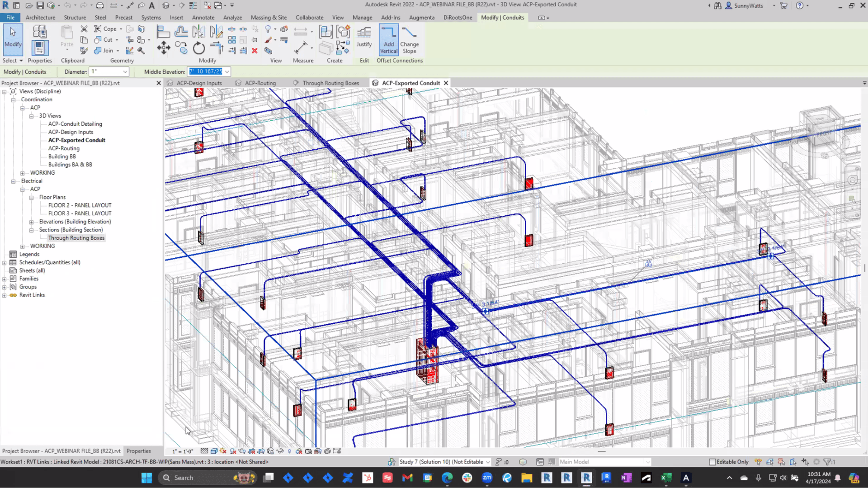Toggle Shadows in view control bar
The height and width of the screenshot is (488, 868).
tap(233, 451)
